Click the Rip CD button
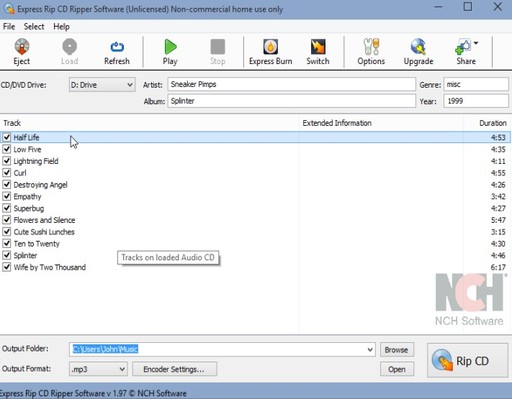512x399 pixels. 468,360
